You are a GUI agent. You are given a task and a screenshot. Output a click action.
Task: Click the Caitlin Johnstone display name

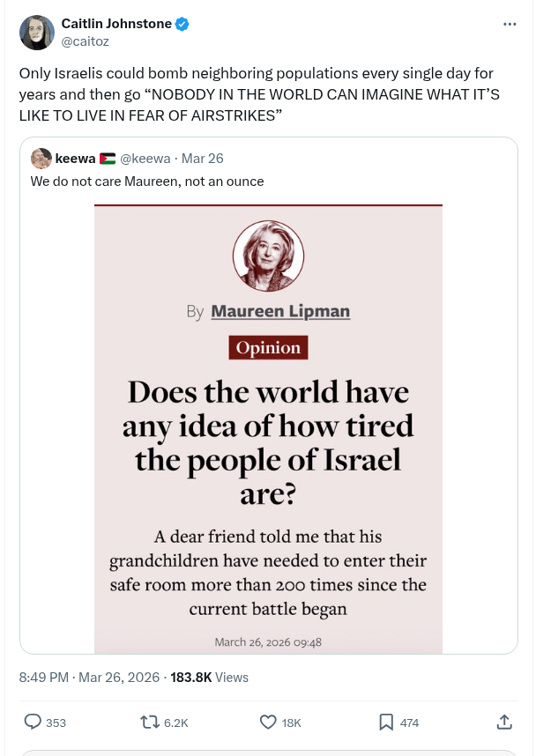[116, 24]
